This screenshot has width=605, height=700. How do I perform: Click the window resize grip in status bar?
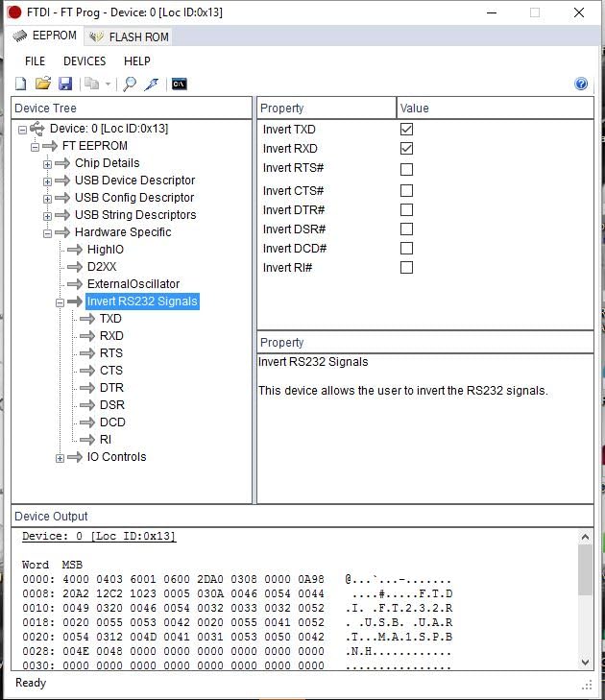pos(587,685)
